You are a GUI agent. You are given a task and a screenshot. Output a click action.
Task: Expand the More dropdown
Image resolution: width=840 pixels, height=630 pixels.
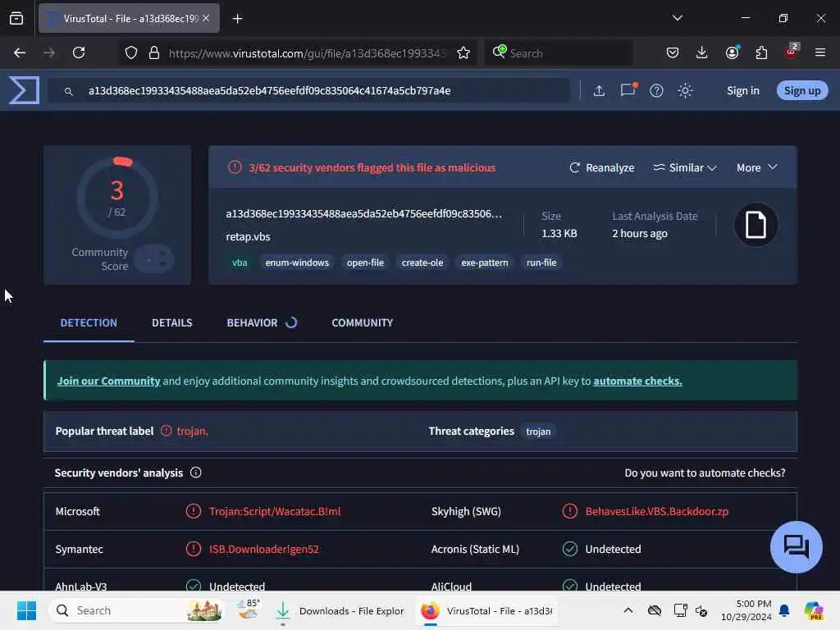pos(756,167)
